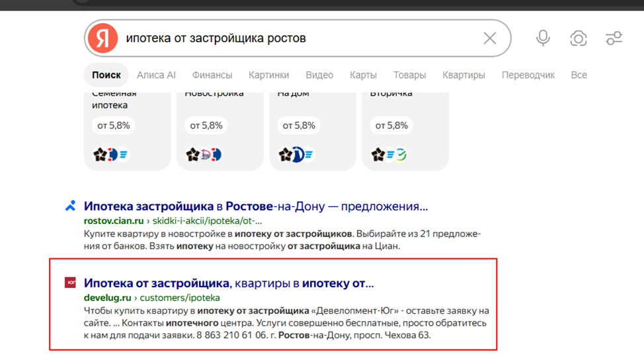Click bank logos in Новостройка card
Viewport: 644px width, 356px height.
pyautogui.click(x=204, y=155)
